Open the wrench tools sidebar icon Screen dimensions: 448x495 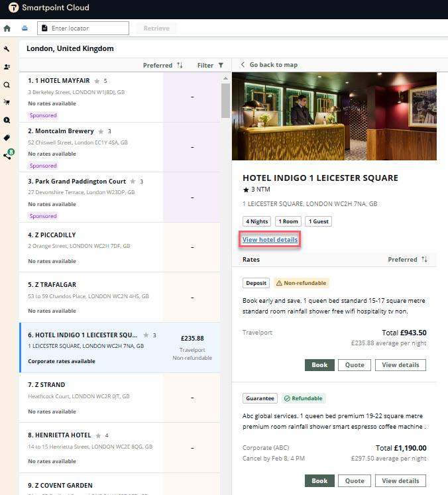click(x=7, y=48)
